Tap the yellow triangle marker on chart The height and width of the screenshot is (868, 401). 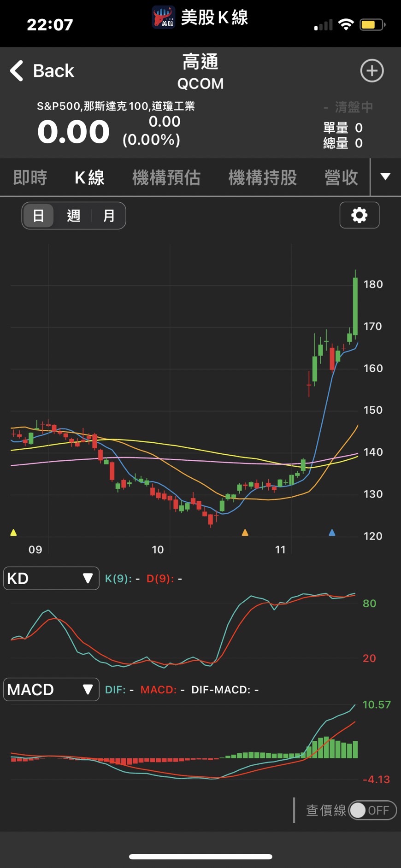(x=13, y=533)
